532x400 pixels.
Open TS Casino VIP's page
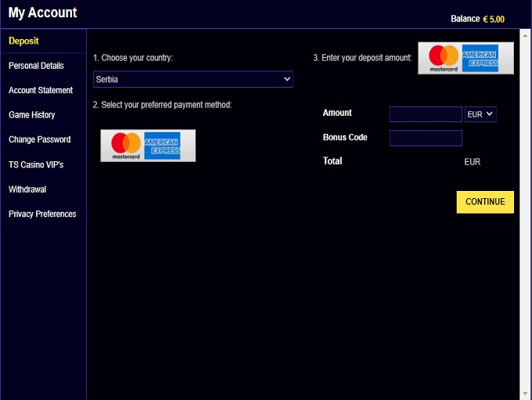(36, 164)
